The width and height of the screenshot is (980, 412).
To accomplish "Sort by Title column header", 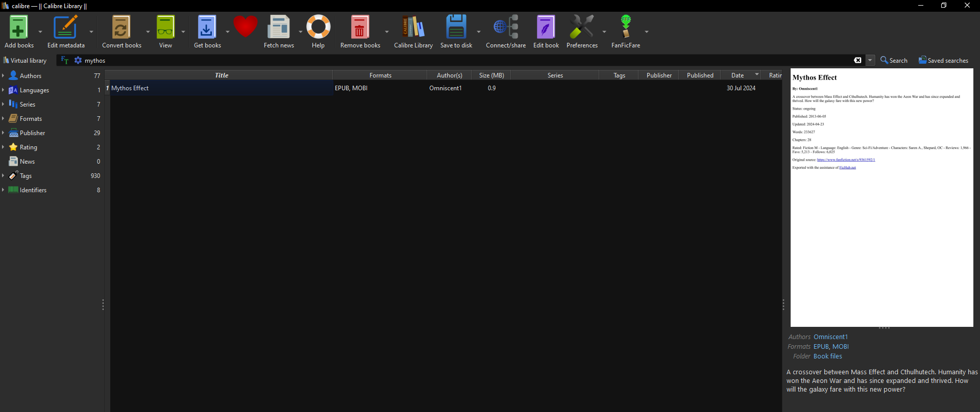I will [222, 75].
